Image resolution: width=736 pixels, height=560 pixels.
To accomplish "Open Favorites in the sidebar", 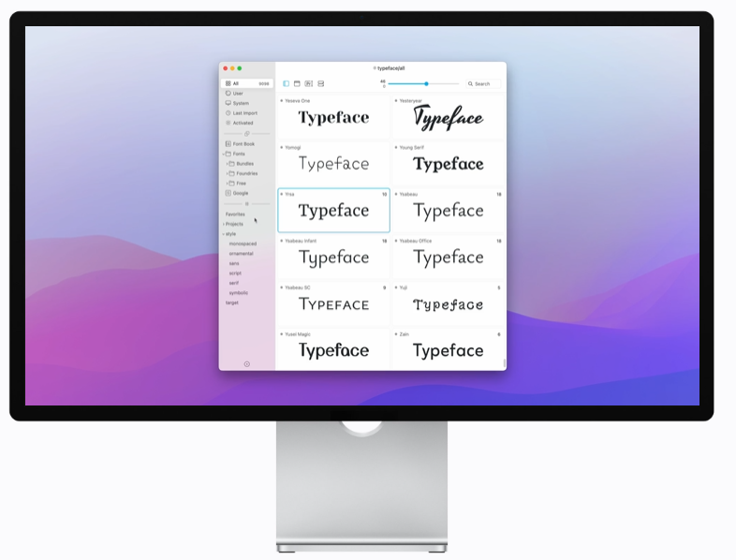I will pos(235,214).
